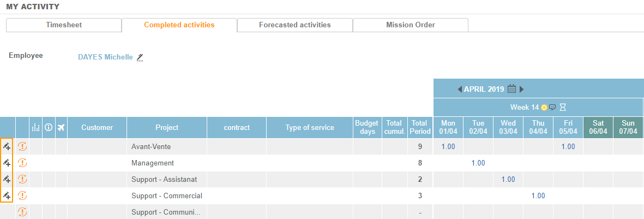Click the Week 14 comment bubble icon

pos(552,107)
